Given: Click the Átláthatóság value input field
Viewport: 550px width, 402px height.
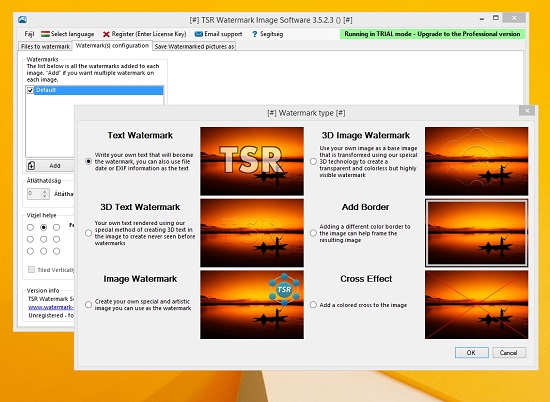Looking at the screenshot, I should tap(34, 194).
